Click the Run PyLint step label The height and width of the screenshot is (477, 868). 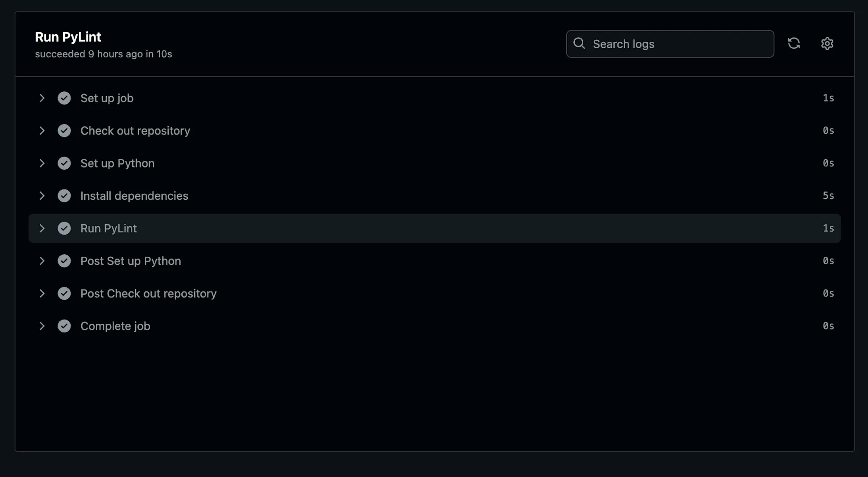point(108,228)
